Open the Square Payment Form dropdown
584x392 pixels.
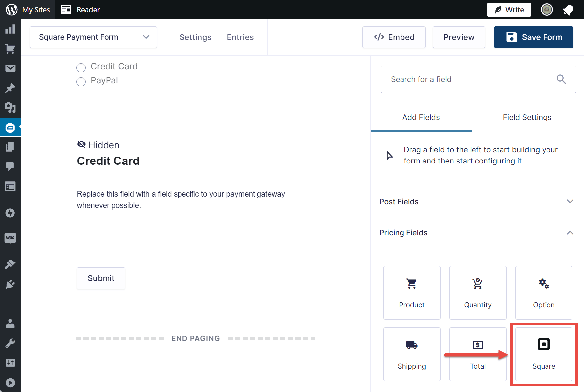click(93, 37)
